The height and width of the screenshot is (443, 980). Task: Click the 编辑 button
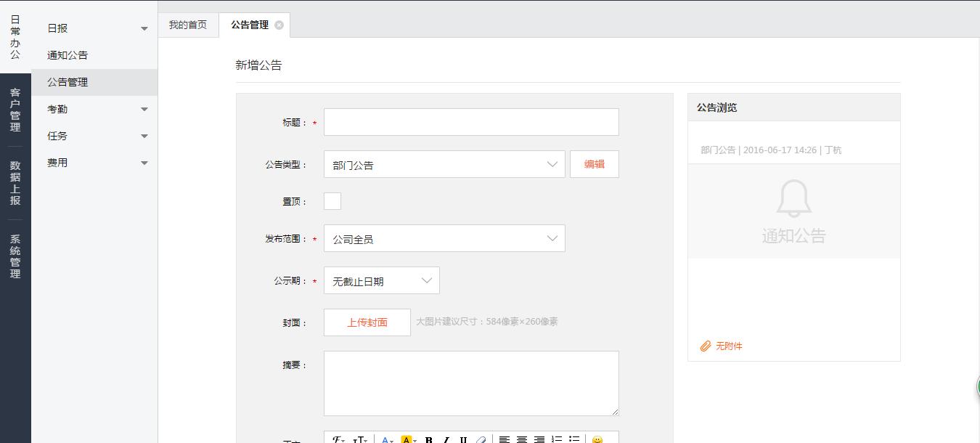pos(594,164)
